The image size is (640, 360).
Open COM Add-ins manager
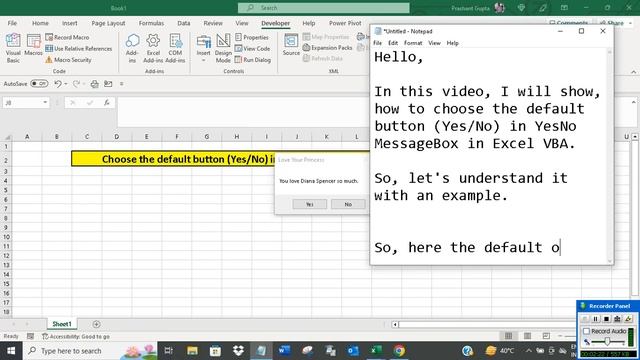pyautogui.click(x=175, y=48)
